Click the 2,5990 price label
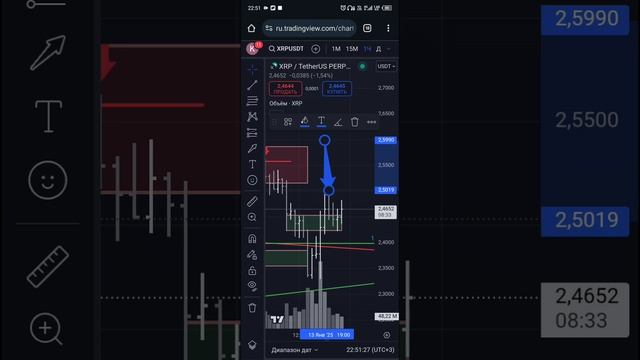This screenshot has width=640, height=360. pos(386,140)
